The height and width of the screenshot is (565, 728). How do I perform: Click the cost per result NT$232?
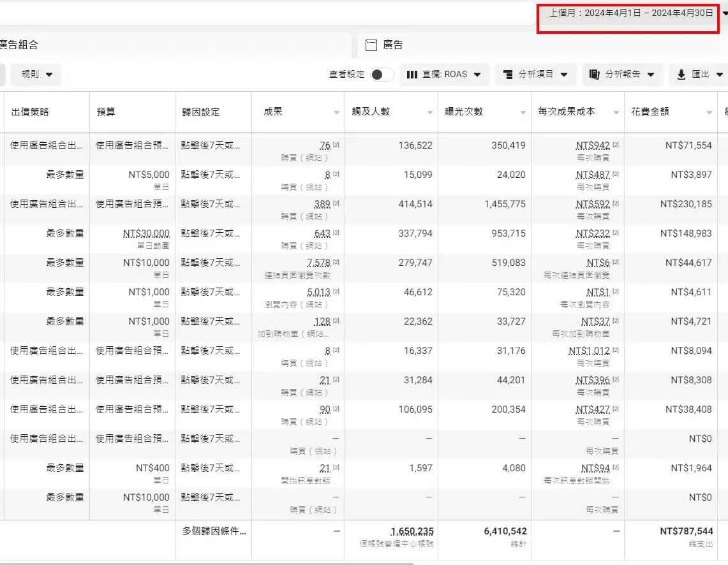click(593, 233)
